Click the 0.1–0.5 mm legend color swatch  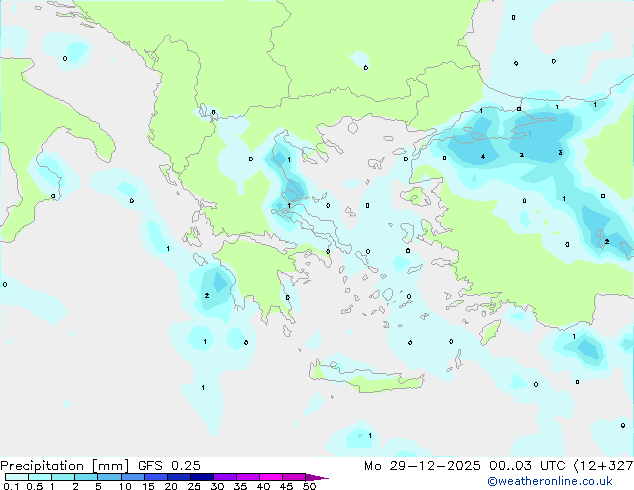click(17, 477)
